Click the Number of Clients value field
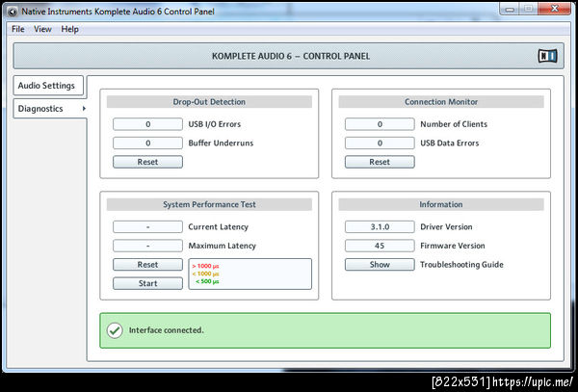This screenshot has height=392, width=578. pyautogui.click(x=380, y=124)
